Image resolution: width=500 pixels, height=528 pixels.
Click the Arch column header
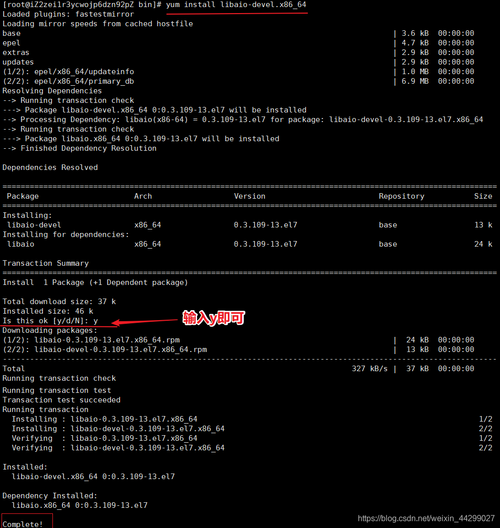tap(143, 196)
